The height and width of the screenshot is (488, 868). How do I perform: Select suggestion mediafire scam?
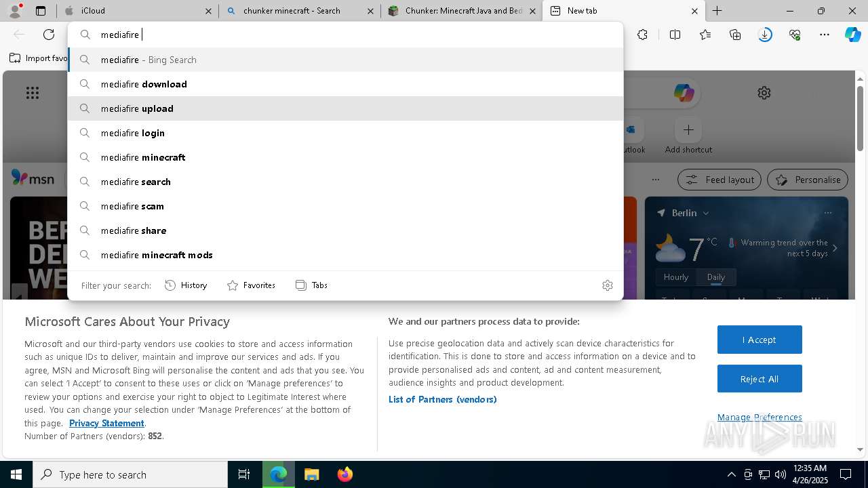click(345, 206)
